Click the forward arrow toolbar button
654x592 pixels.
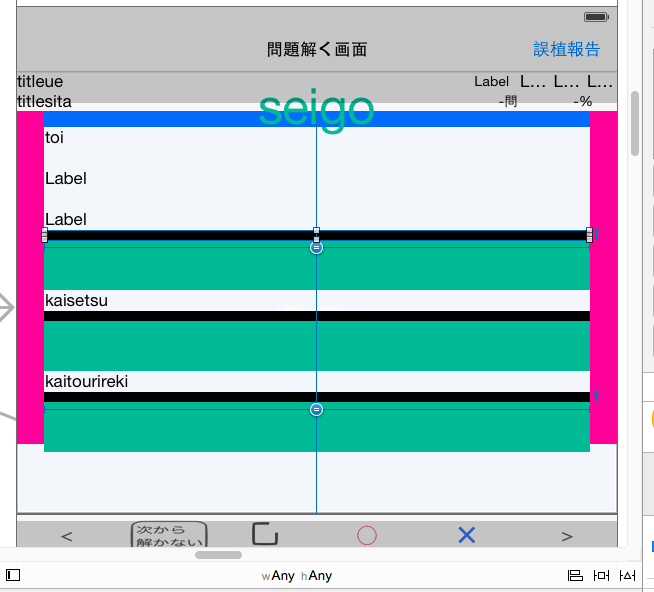[x=567, y=536]
